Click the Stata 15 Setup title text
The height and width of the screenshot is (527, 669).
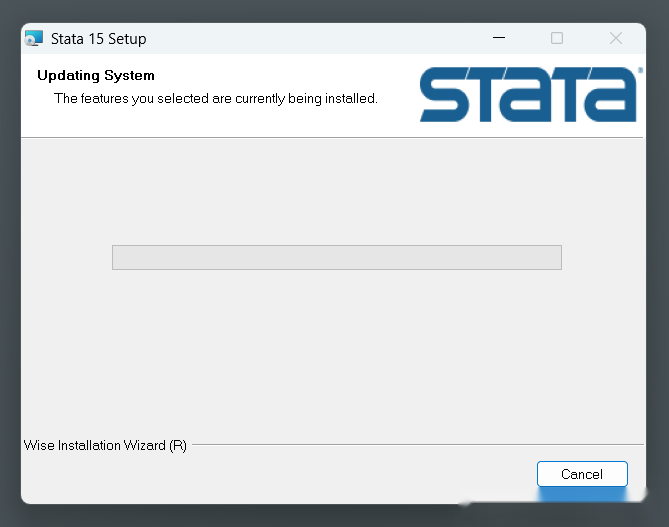click(x=99, y=39)
